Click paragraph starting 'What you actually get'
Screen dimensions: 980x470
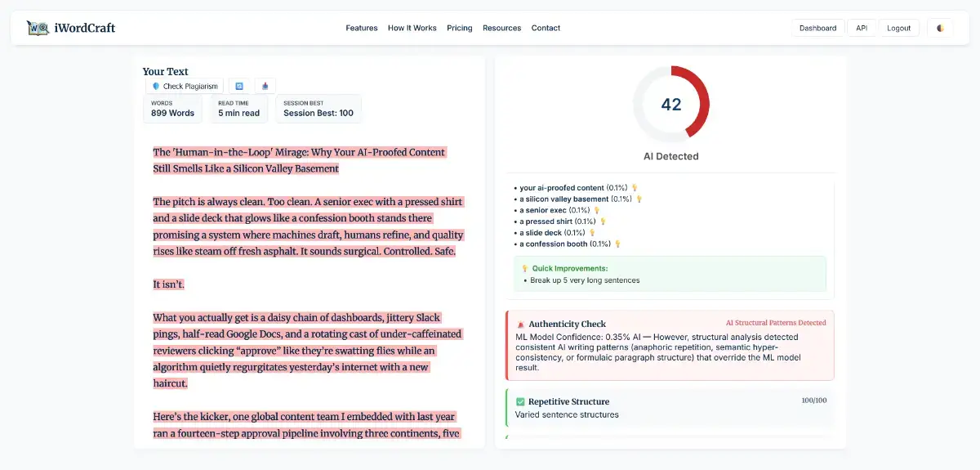pyautogui.click(x=307, y=351)
